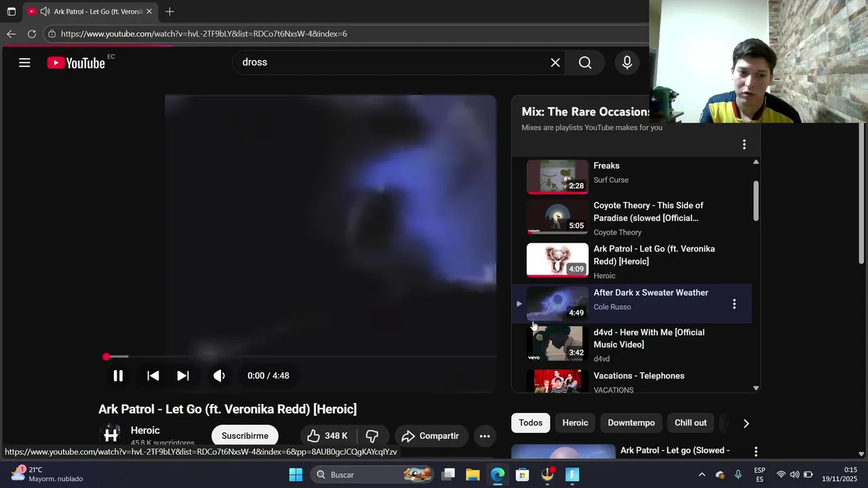Reload the page in the browser
The width and height of the screenshot is (868, 488).
tap(32, 34)
